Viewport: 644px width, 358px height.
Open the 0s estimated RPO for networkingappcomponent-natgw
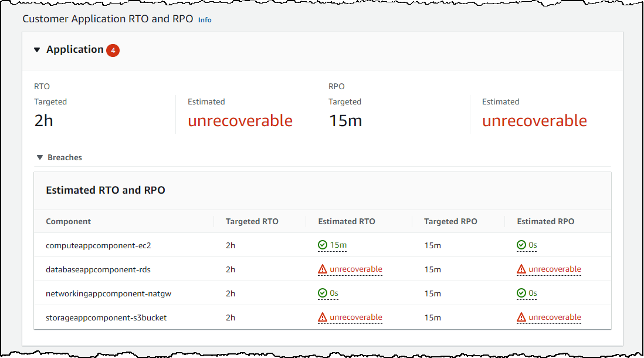click(533, 293)
